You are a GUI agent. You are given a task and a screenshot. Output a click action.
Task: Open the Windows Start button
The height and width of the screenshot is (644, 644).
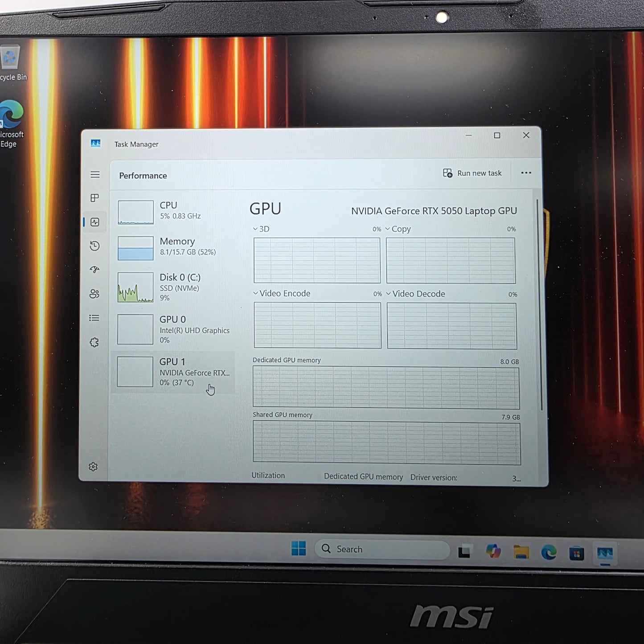(299, 548)
